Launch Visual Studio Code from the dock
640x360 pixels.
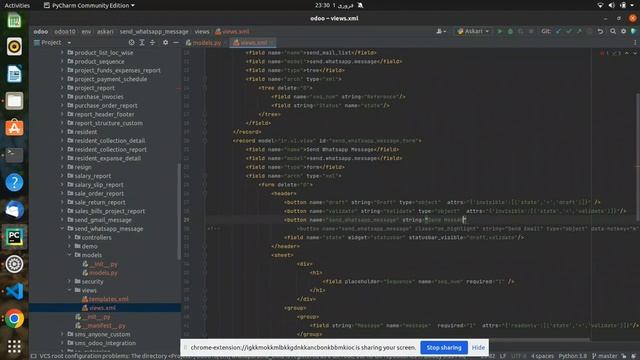point(14,291)
